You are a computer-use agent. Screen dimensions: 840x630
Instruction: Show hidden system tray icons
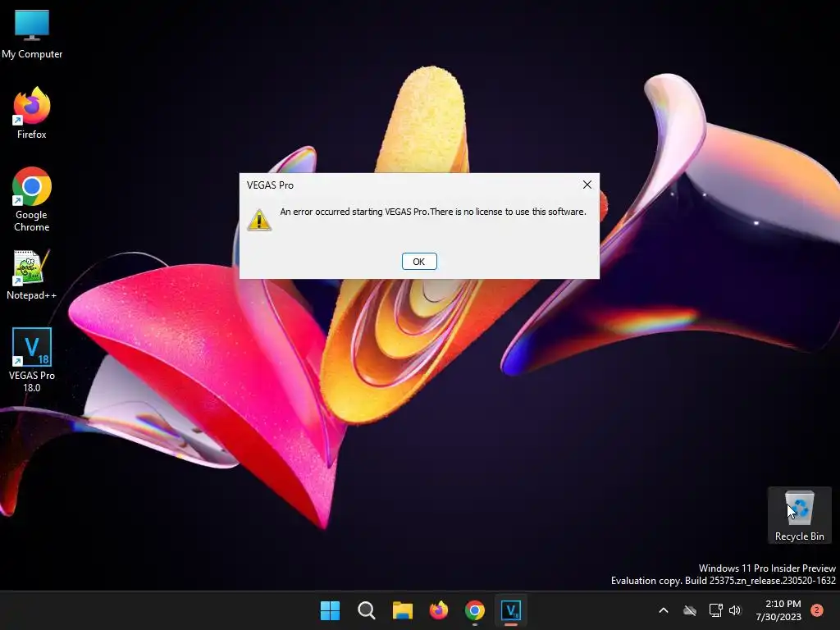(663, 610)
